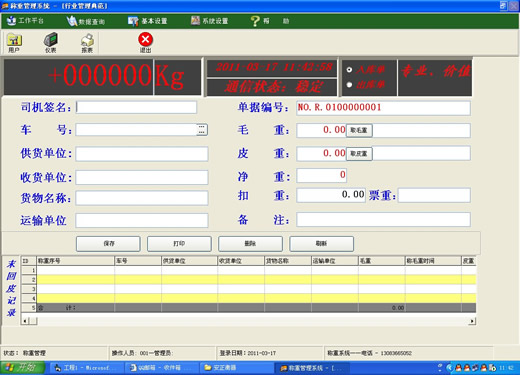Open the 基本设置 menu
This screenshot has height=375, width=520.
pyautogui.click(x=148, y=21)
